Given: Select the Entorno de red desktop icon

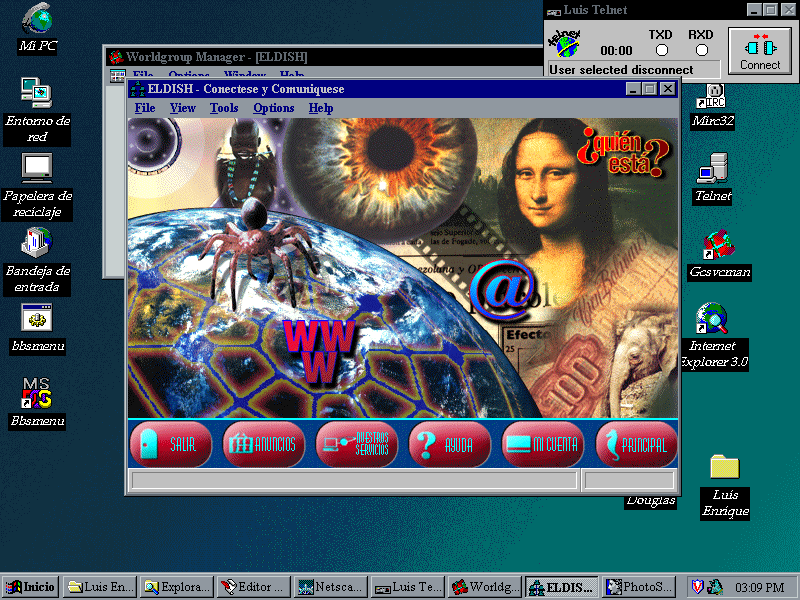Looking at the screenshot, I should [37, 92].
